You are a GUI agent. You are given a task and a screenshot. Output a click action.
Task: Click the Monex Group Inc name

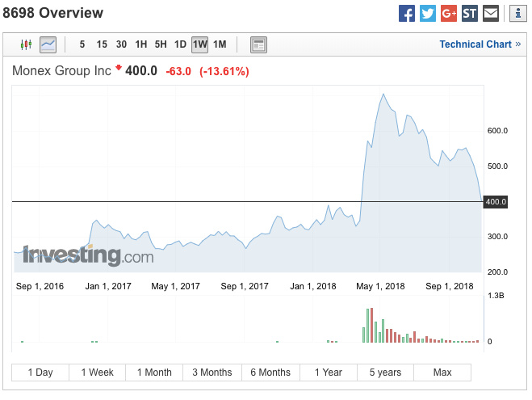pos(61,71)
